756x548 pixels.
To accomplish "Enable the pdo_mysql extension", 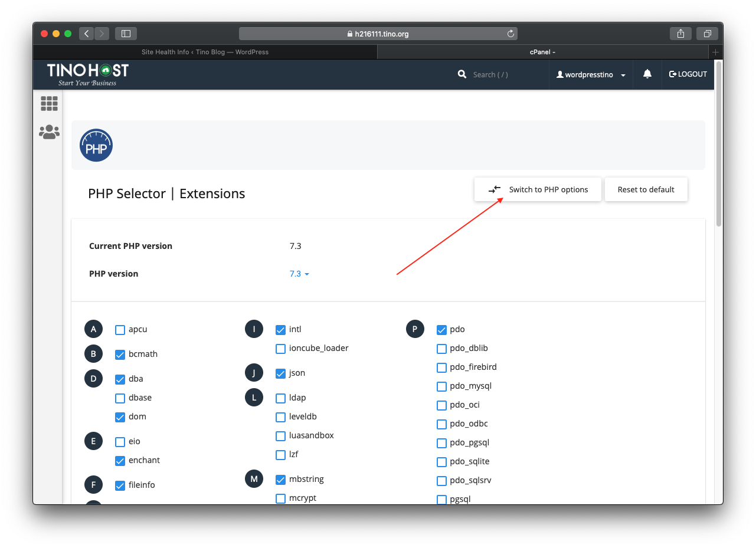I will coord(441,386).
